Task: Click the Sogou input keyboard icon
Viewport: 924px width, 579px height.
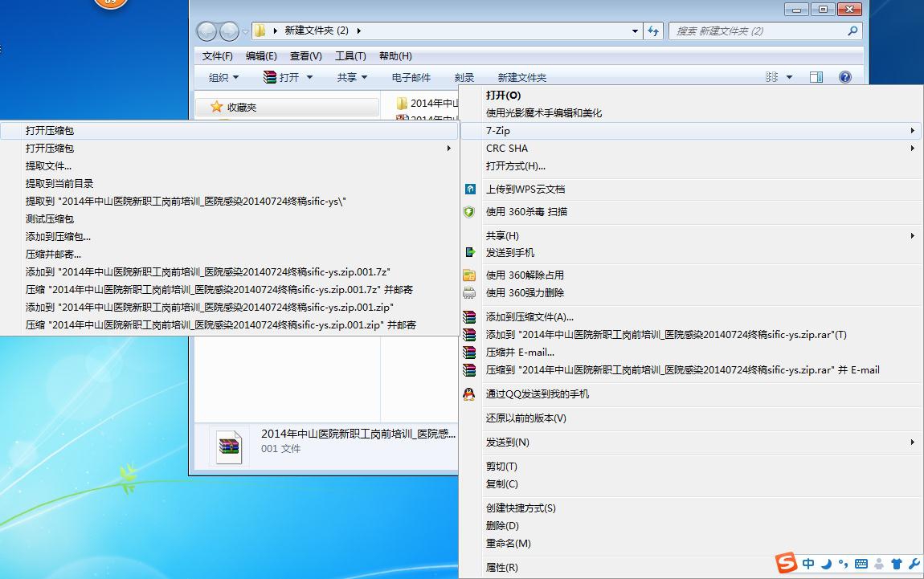Action: click(x=861, y=564)
